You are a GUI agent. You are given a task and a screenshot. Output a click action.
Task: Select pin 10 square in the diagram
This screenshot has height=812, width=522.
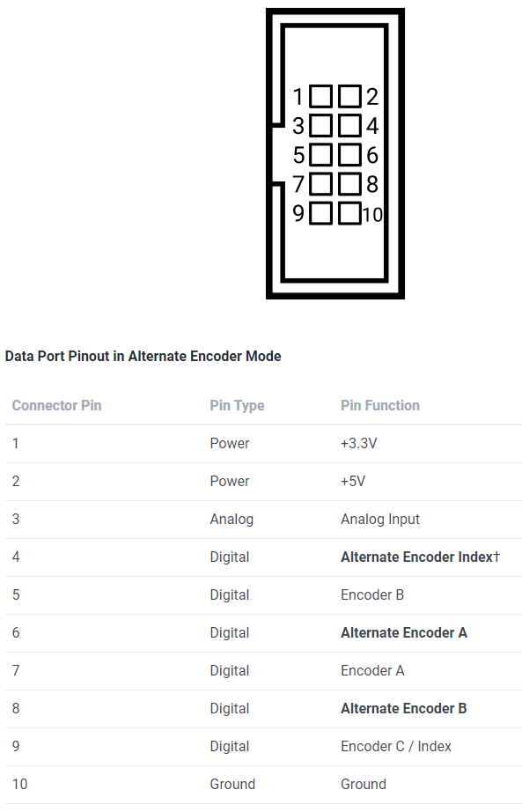click(350, 213)
